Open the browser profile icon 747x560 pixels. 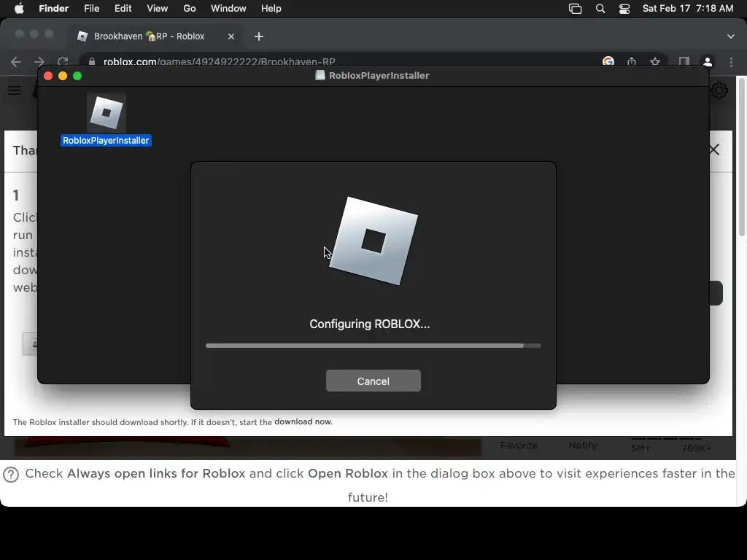pos(708,61)
